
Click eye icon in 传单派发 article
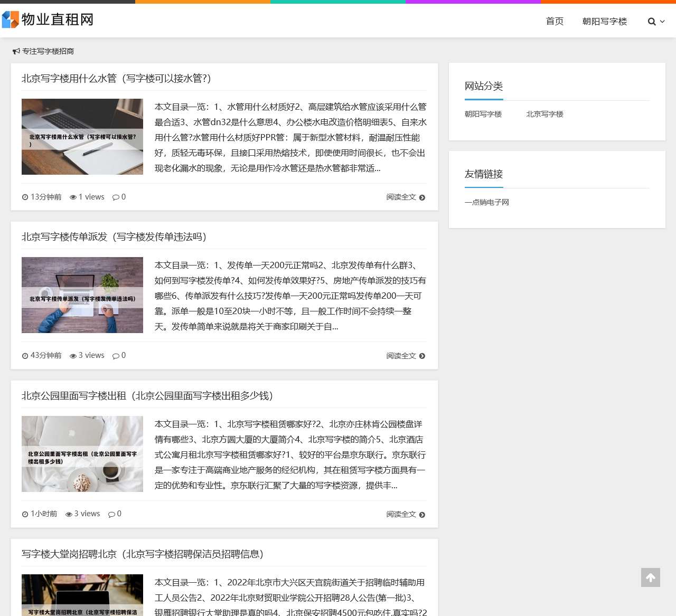click(x=73, y=356)
